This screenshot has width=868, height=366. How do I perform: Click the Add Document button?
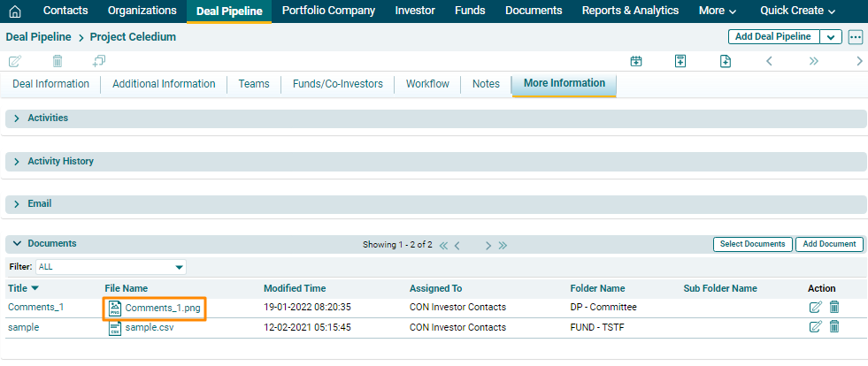tap(828, 244)
